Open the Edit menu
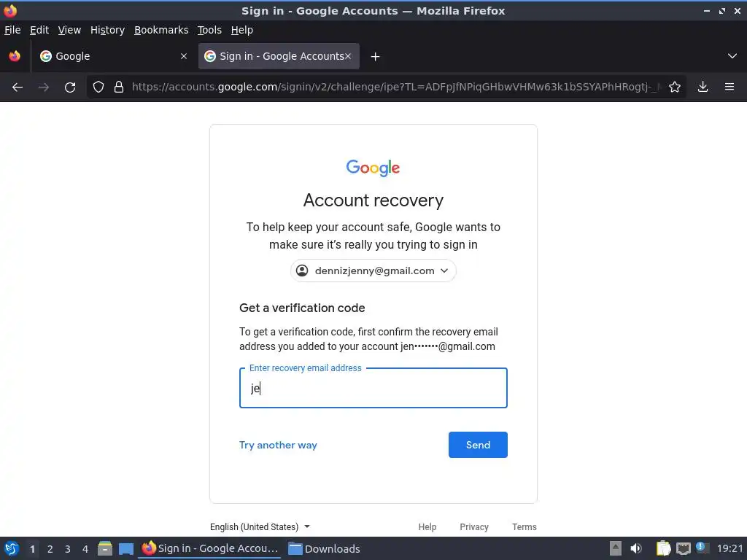This screenshot has width=747, height=560. click(39, 30)
